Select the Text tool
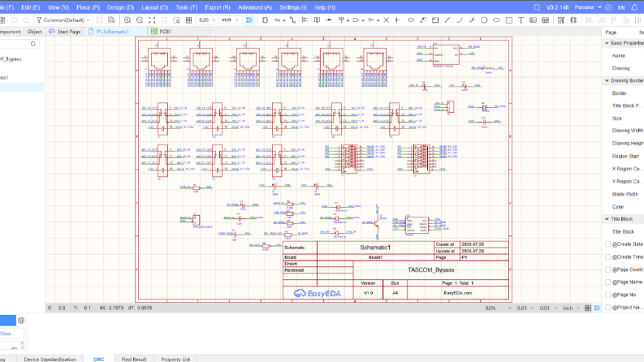644x362 pixels. point(521,20)
